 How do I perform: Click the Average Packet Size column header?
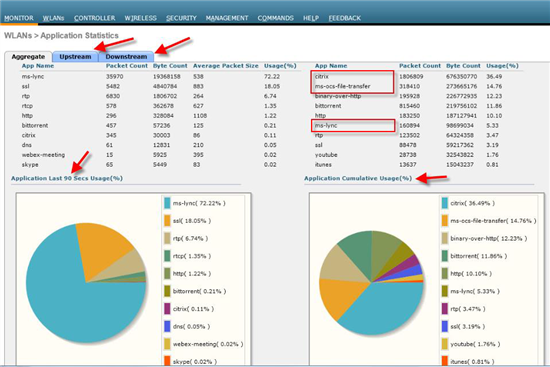pos(226,66)
